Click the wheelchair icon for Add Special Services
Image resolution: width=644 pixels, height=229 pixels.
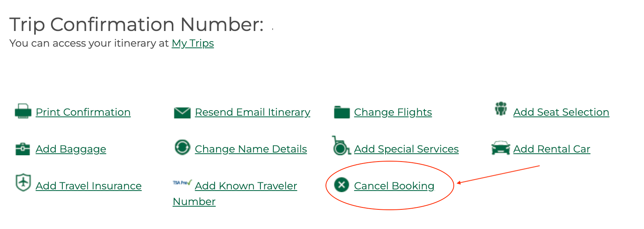coord(340,148)
